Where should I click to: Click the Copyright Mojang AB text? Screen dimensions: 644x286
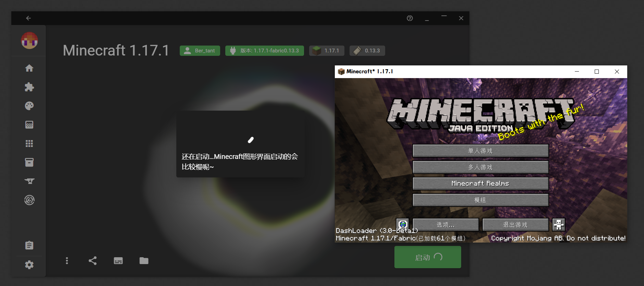click(558, 238)
